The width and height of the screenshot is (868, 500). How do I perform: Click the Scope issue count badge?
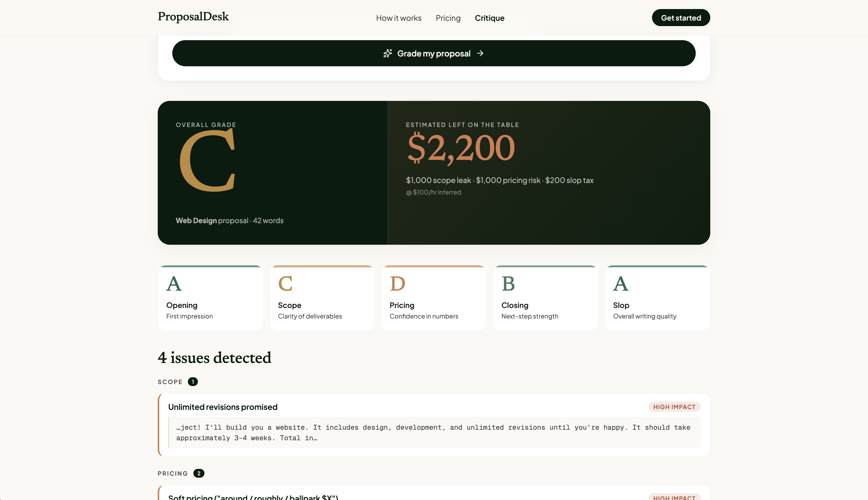(193, 382)
